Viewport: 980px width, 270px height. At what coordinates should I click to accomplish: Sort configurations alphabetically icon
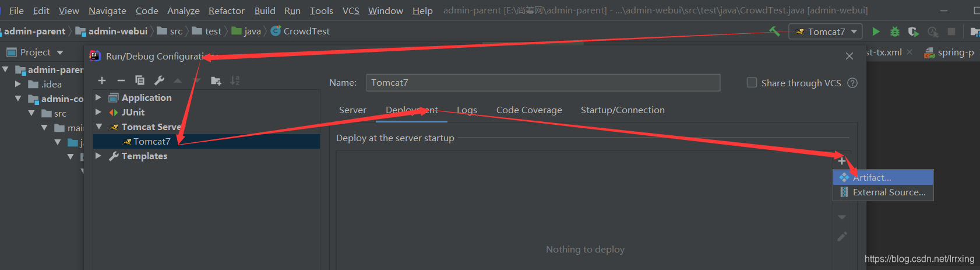[235, 80]
